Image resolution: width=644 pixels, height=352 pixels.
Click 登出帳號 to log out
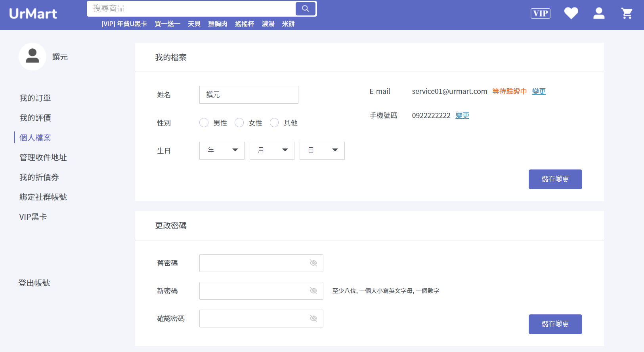34,283
